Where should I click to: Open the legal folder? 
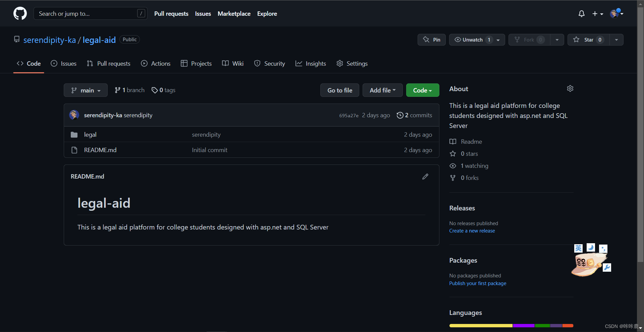tap(90, 134)
